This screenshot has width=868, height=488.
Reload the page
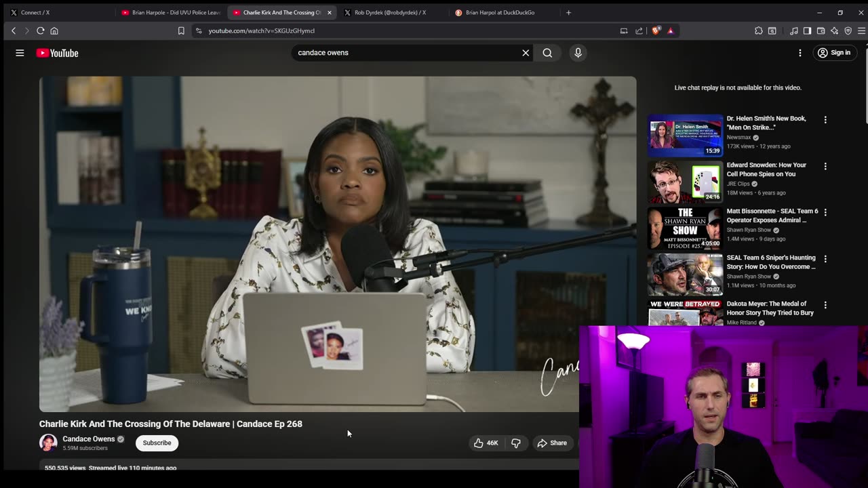(x=41, y=30)
